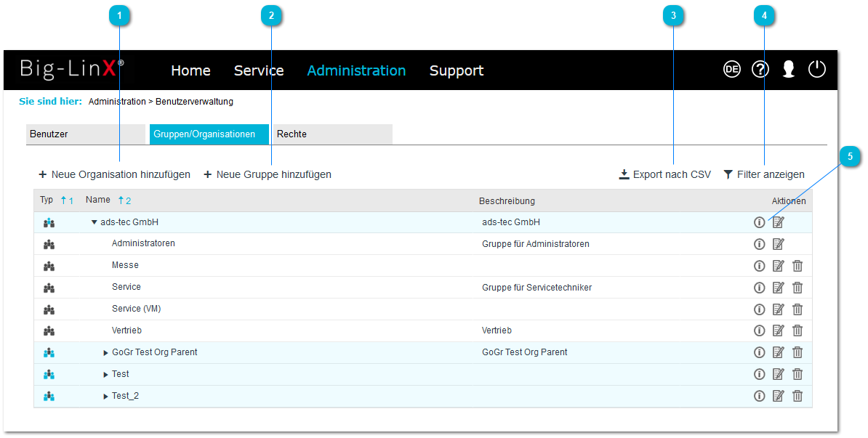
Task: Click the user profile icon
Action: pos(788,70)
